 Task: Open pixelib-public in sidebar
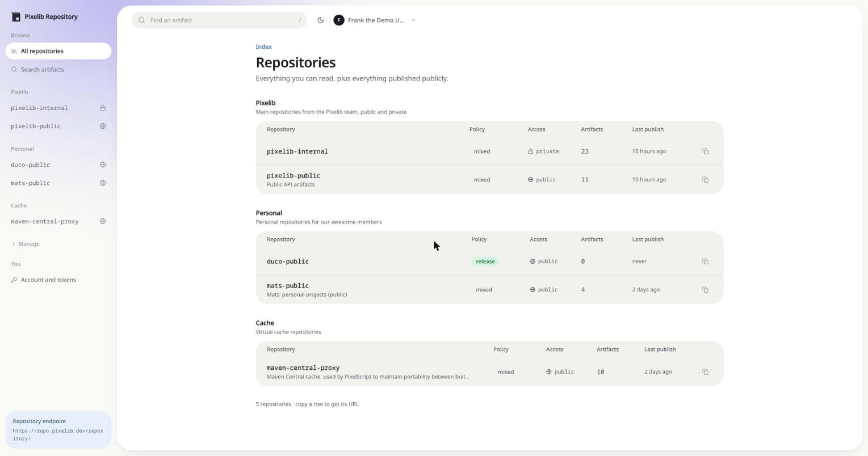(x=58, y=126)
